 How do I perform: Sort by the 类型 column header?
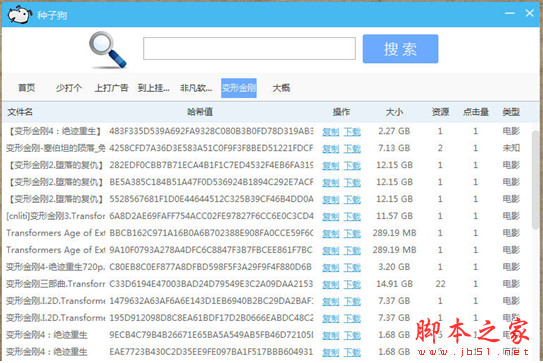[511, 112]
